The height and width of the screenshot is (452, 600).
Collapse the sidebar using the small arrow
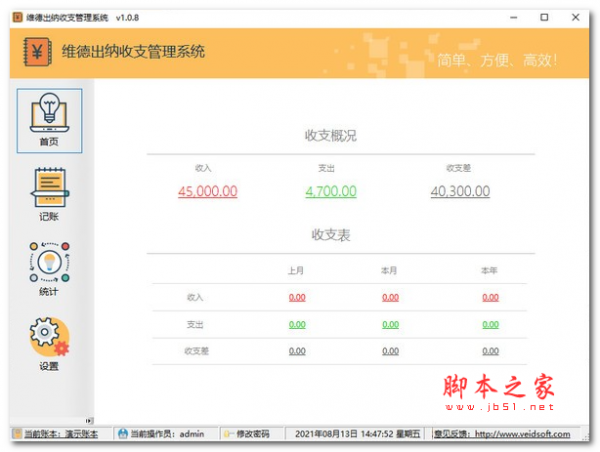(x=89, y=420)
